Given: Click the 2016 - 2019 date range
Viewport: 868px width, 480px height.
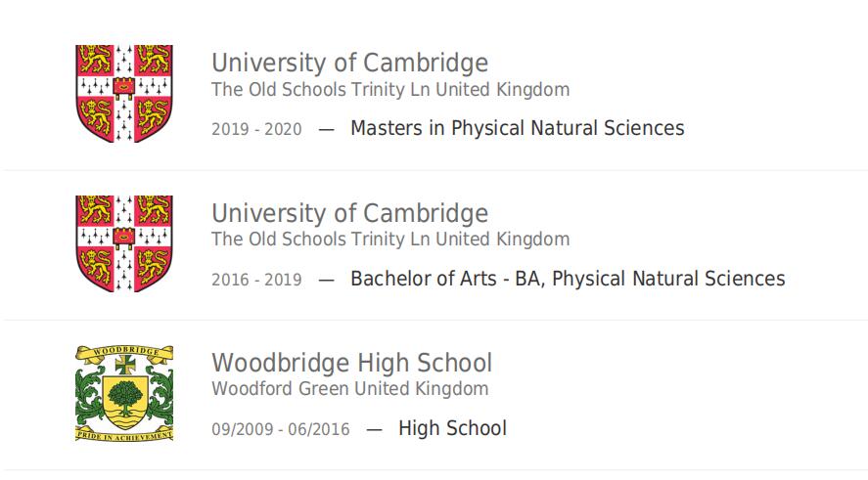Looking at the screenshot, I should [x=256, y=280].
